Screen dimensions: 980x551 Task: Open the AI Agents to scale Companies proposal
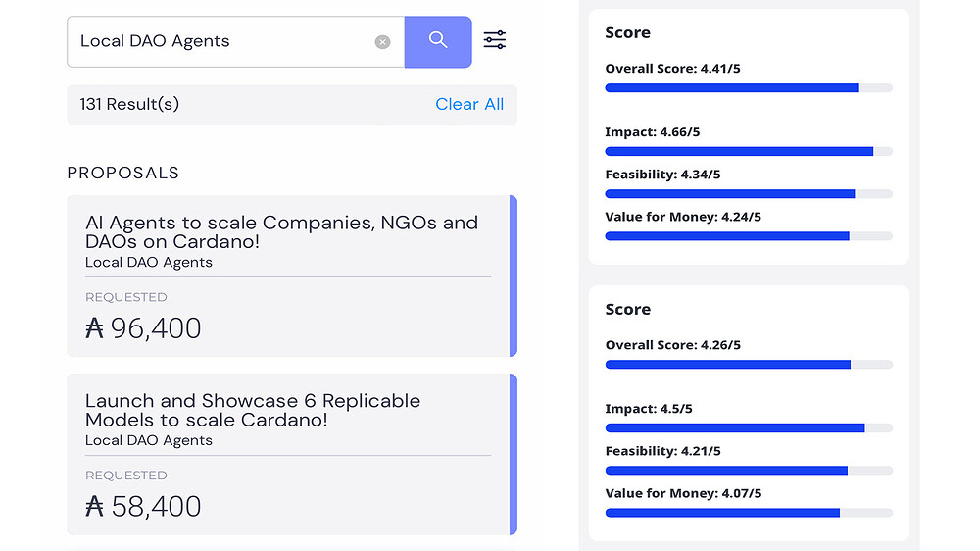281,231
